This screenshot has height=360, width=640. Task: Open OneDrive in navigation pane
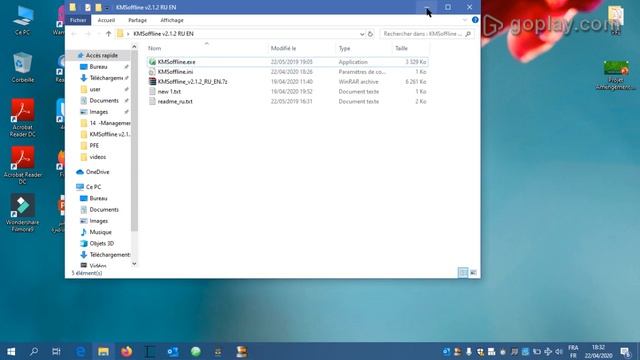(97, 172)
